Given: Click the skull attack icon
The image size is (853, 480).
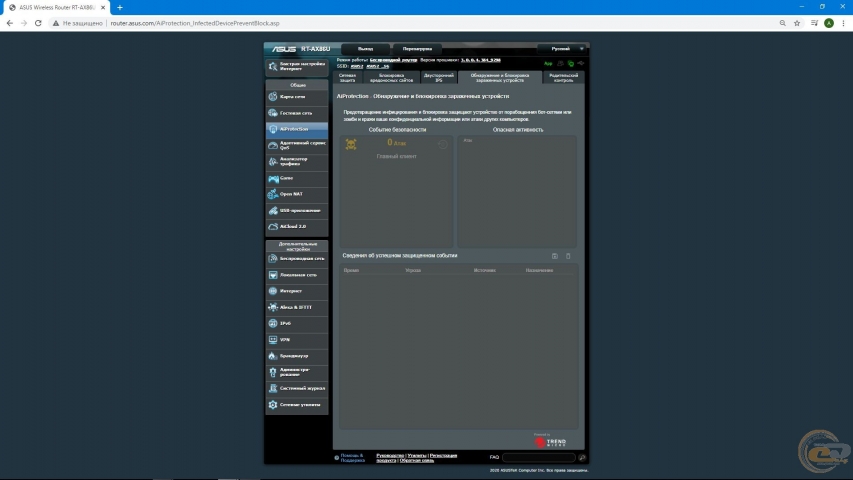Looking at the screenshot, I should (x=351, y=144).
